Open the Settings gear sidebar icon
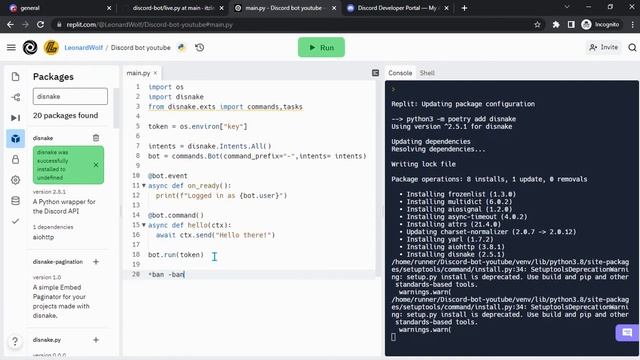 (x=16, y=180)
